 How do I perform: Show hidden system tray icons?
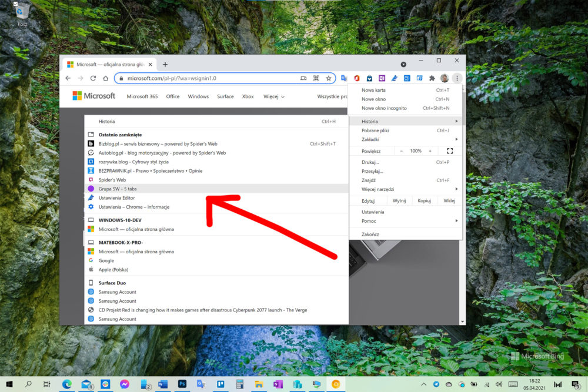click(423, 384)
